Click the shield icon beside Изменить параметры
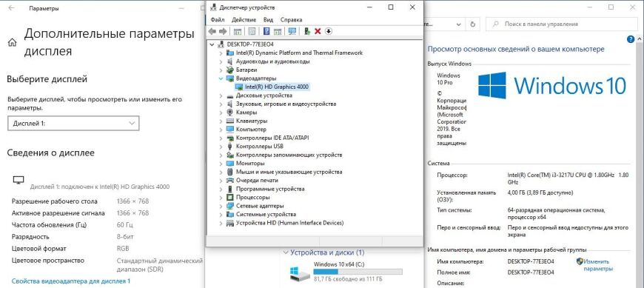 tap(580, 261)
